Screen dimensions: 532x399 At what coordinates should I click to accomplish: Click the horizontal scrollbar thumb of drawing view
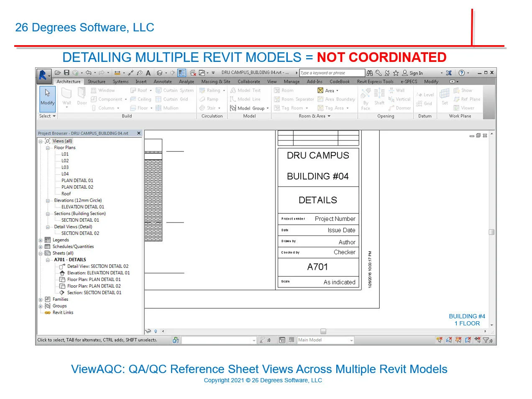tap(323, 331)
